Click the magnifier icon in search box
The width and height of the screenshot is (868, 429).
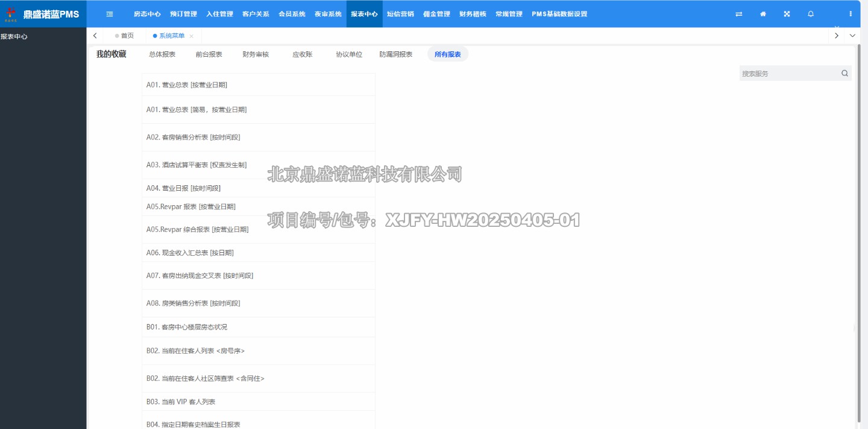click(844, 74)
